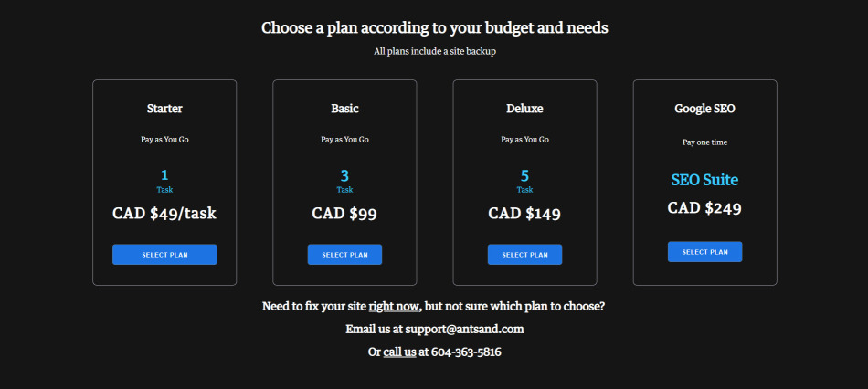Screen dimensions: 868x389
Task: Click the "Pay one time" label
Action: coord(704,142)
